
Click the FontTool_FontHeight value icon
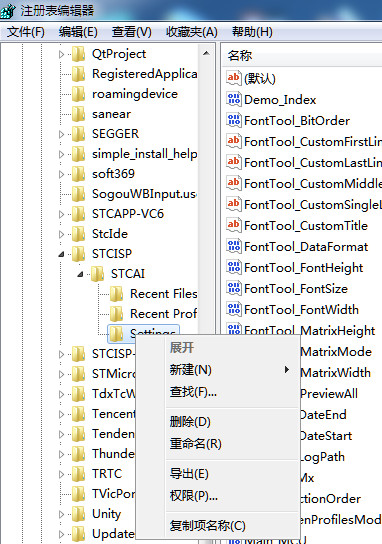point(234,267)
